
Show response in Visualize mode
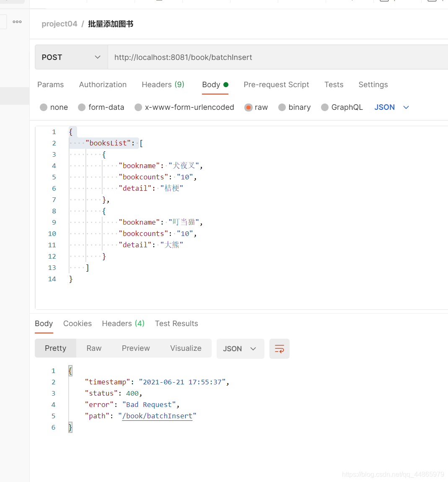[x=186, y=348]
